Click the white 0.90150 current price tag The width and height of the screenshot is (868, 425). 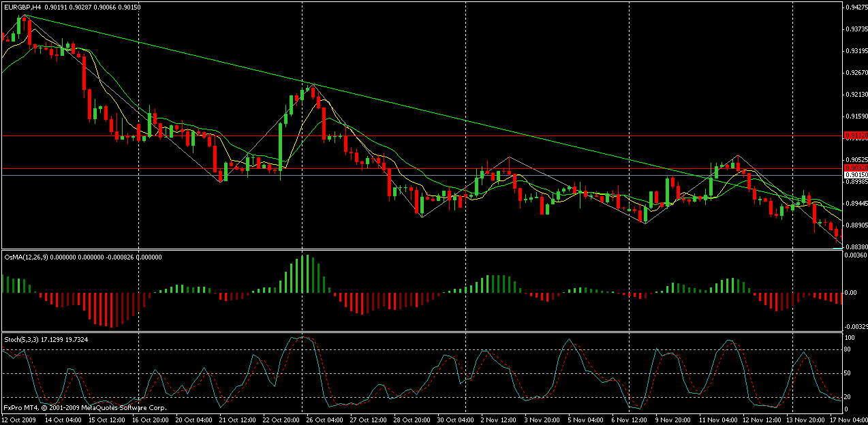(x=854, y=175)
